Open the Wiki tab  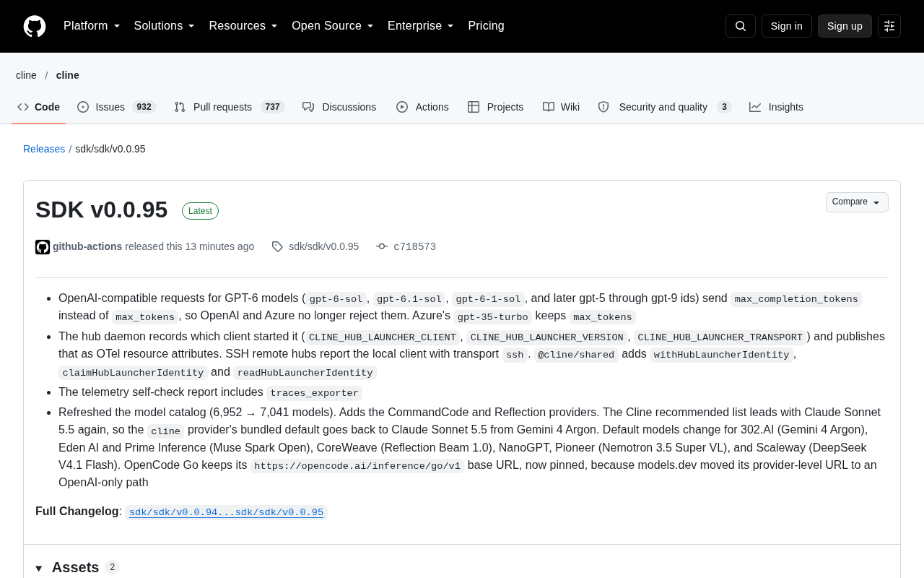pos(561,107)
